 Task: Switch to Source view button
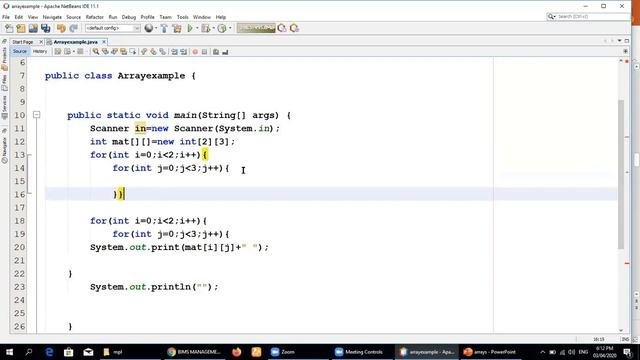click(20, 51)
